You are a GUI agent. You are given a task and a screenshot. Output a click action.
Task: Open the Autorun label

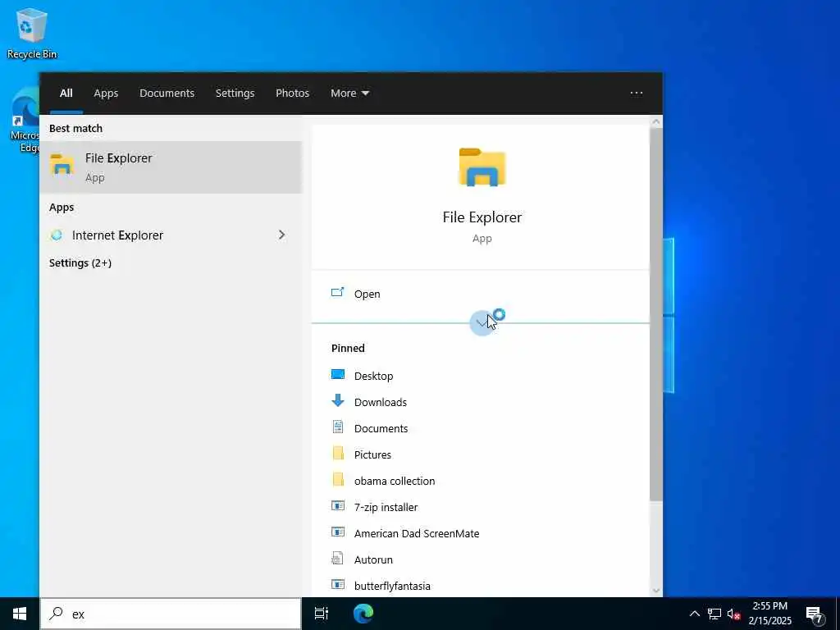[373, 559]
